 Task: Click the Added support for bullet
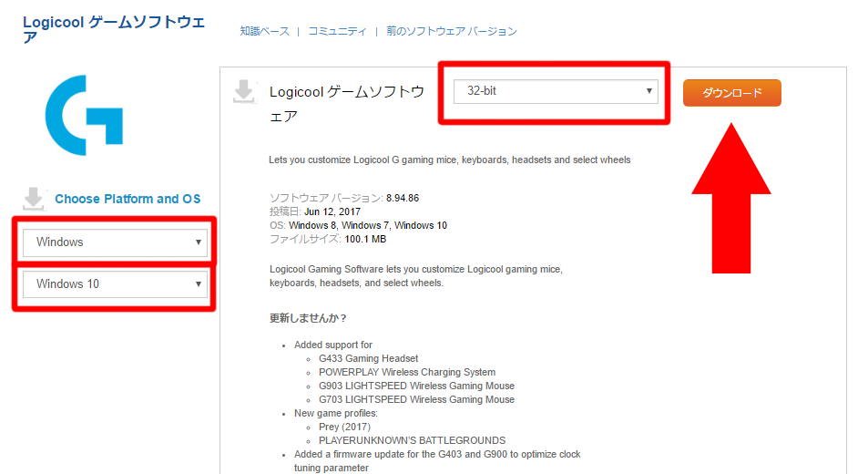click(333, 345)
